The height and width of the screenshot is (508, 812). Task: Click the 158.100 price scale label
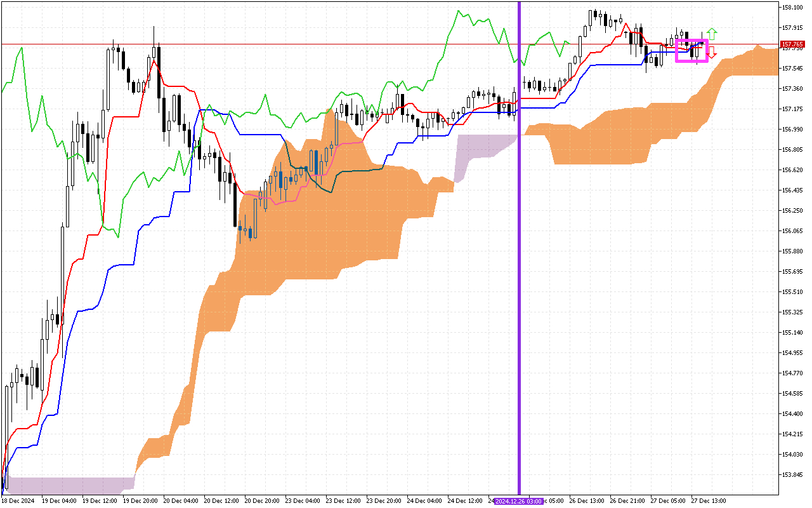point(792,8)
